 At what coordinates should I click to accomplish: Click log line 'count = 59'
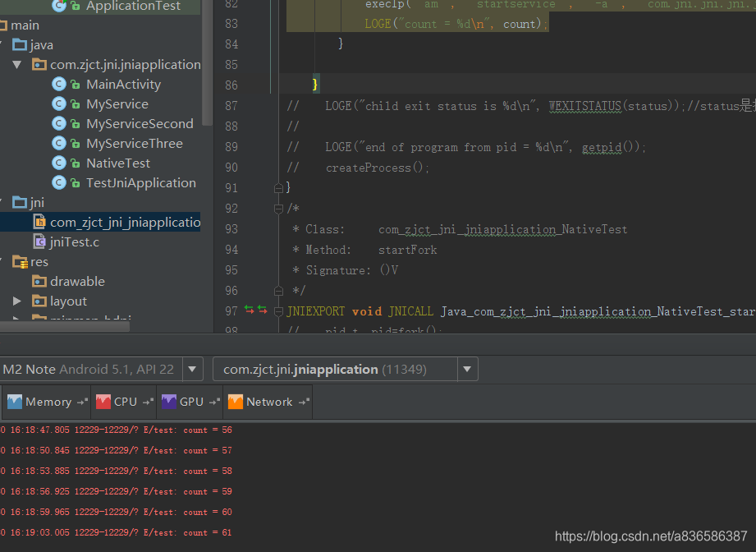(117, 492)
